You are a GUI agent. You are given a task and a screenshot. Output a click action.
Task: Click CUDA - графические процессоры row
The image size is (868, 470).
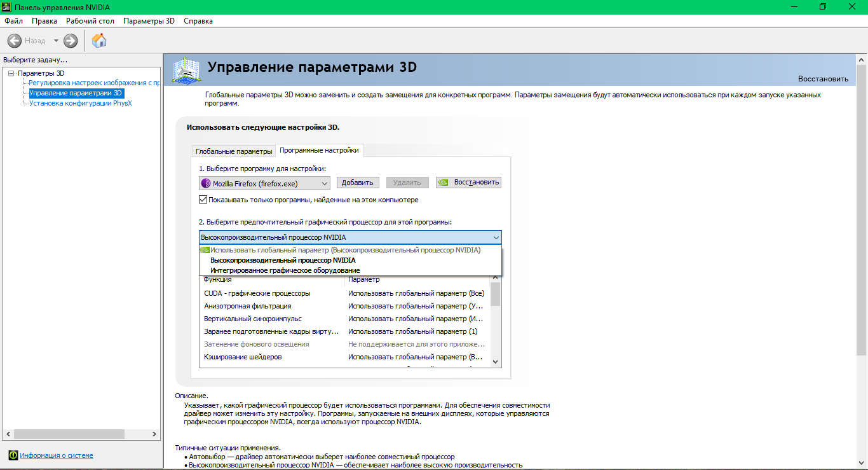click(x=345, y=293)
